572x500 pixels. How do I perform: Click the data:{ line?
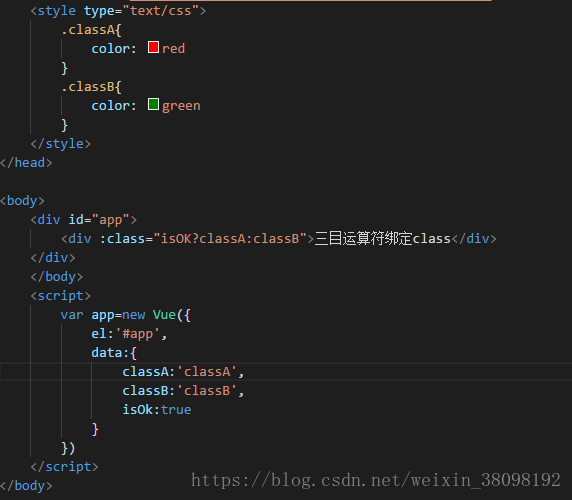(114, 353)
